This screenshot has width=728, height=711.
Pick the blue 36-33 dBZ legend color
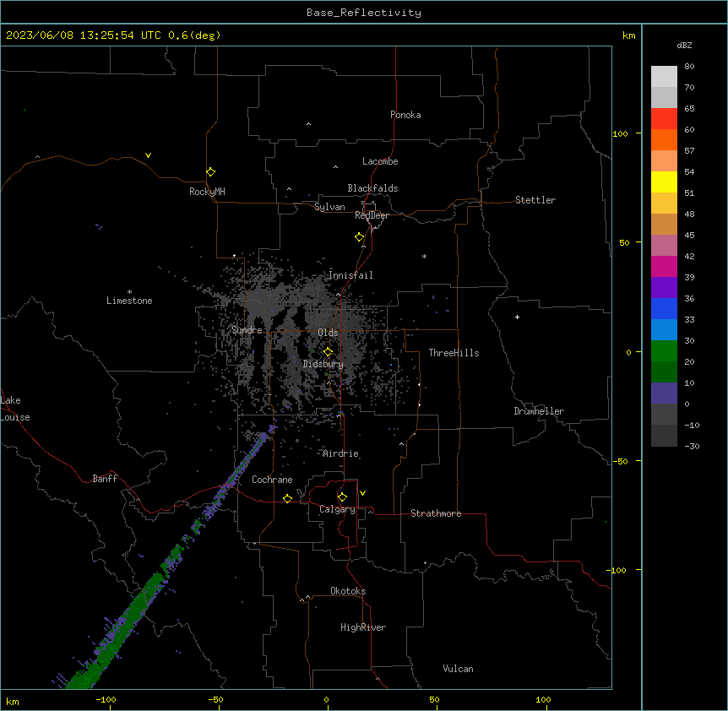tap(664, 308)
